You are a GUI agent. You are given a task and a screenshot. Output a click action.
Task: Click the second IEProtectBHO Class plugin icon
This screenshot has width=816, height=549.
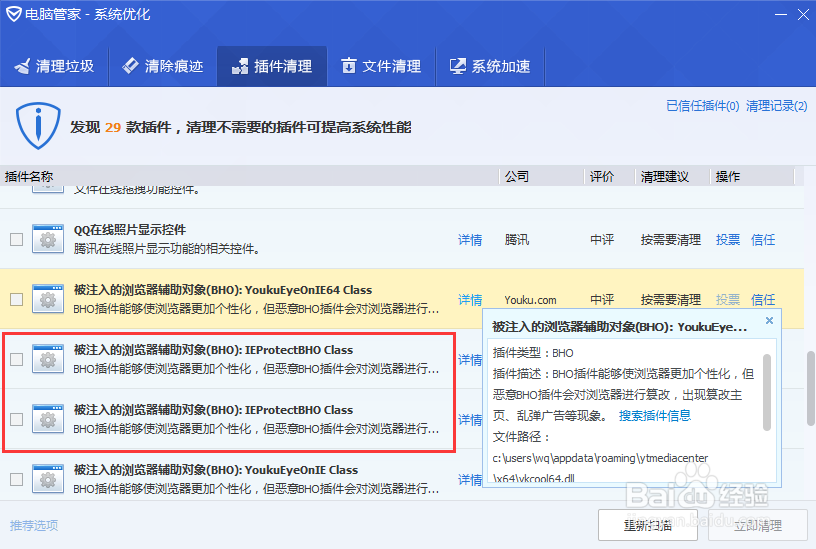pos(48,419)
